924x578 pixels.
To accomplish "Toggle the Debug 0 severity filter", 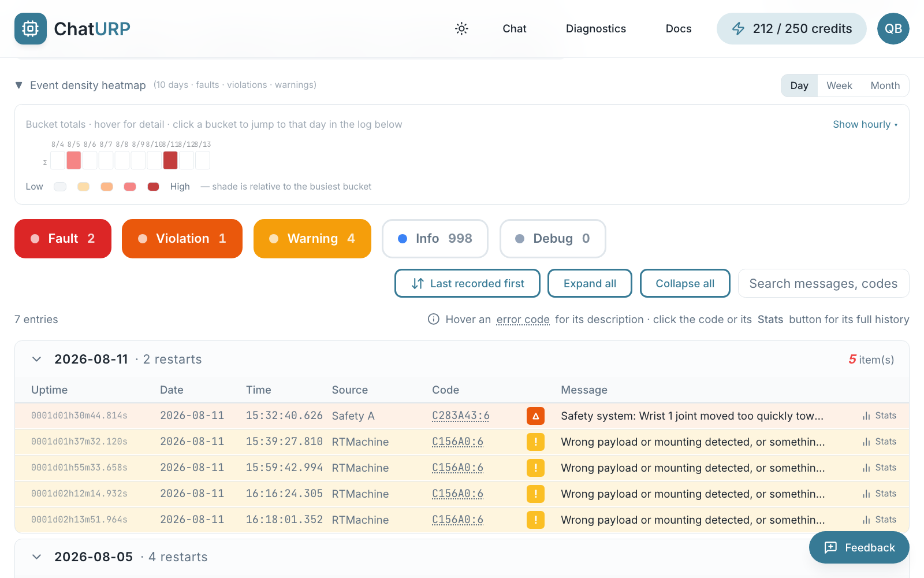I will (x=553, y=239).
